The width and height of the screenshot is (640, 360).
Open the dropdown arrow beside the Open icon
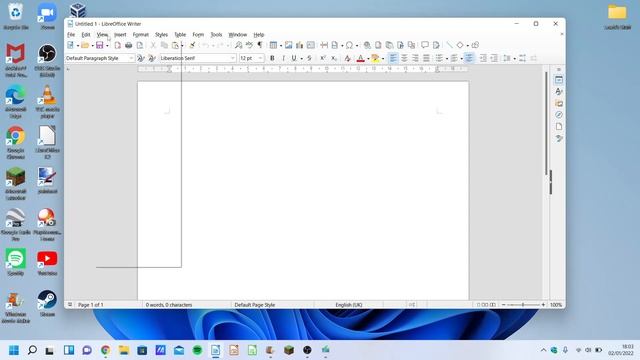[92, 46]
